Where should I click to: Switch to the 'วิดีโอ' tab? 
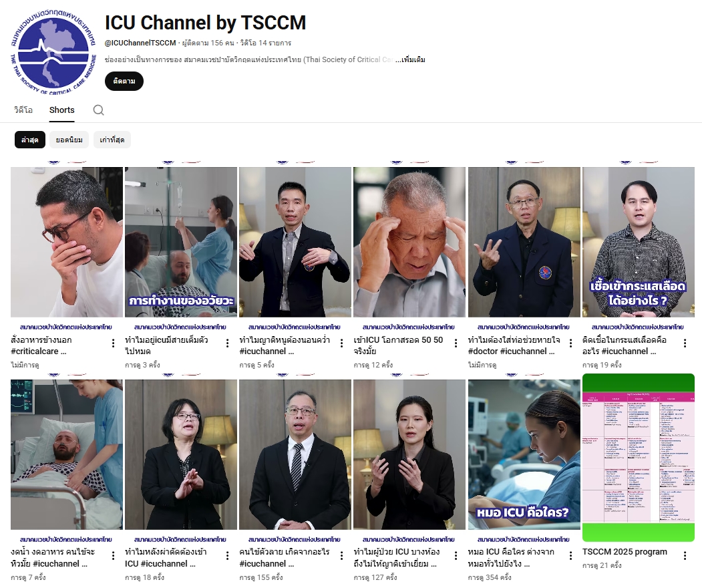23,110
